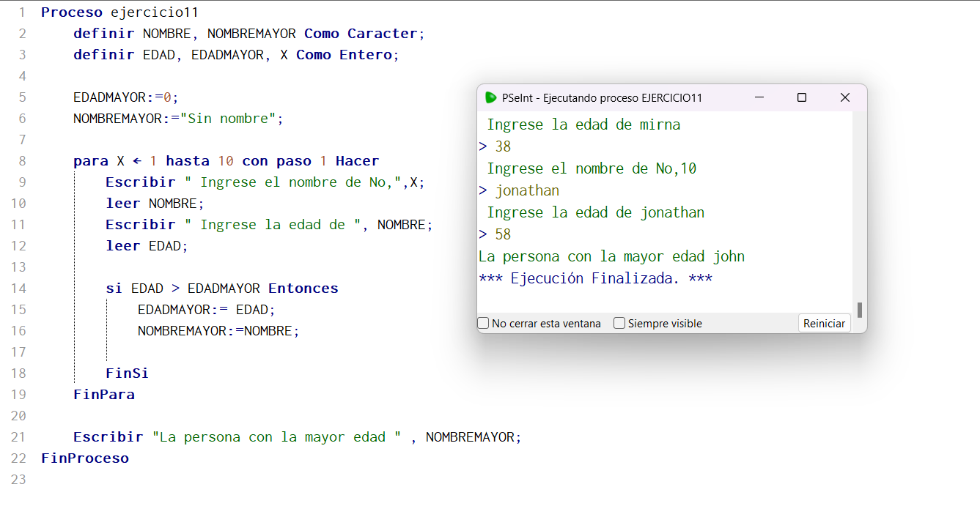980x517 pixels.
Task: Click the '*** Ejecución Finalizada. ***' message
Action: 596,278
